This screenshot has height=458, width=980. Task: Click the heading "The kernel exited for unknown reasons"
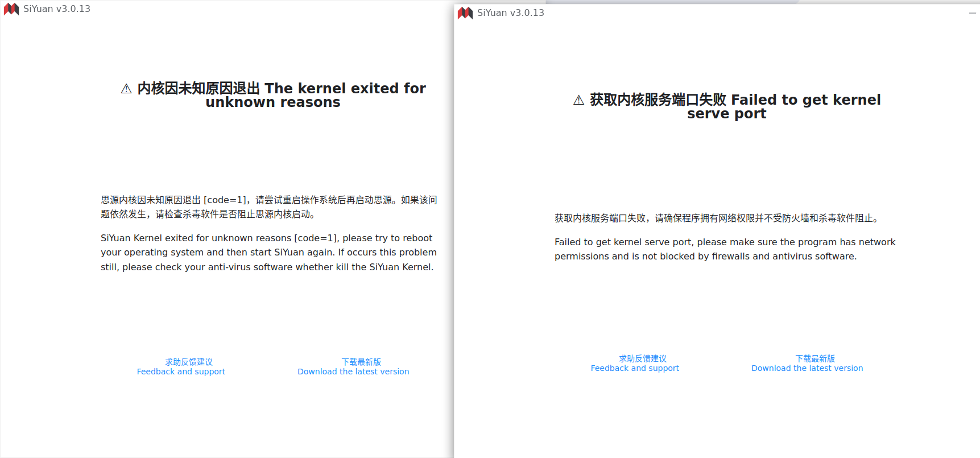pos(273,96)
